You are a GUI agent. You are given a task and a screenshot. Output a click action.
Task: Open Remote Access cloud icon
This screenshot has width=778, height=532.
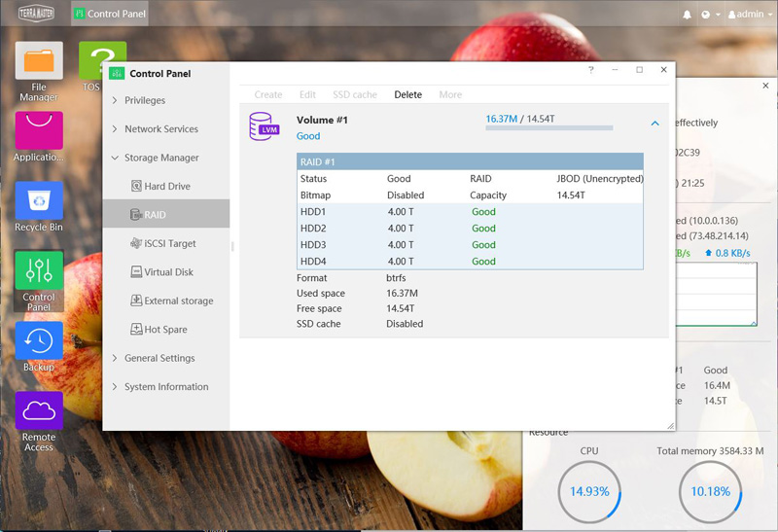(39, 411)
